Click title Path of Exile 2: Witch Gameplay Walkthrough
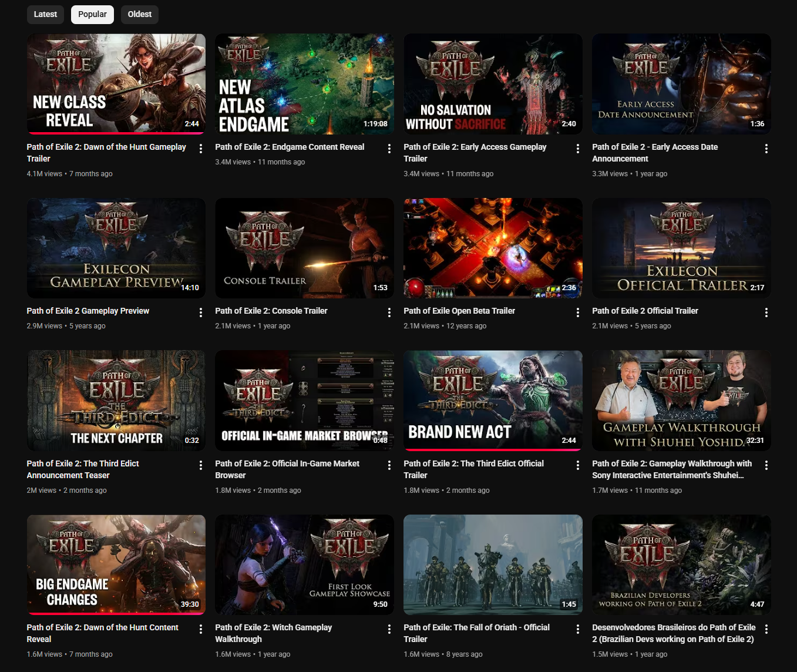Image resolution: width=797 pixels, height=672 pixels. 274,633
